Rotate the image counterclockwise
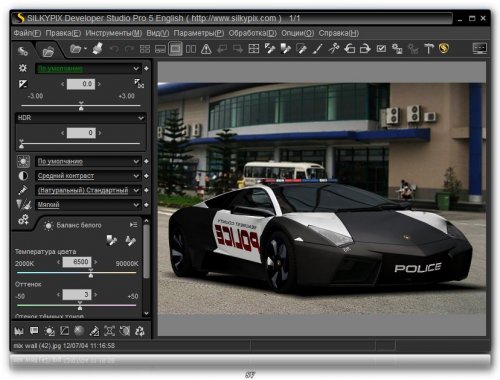 350,49
